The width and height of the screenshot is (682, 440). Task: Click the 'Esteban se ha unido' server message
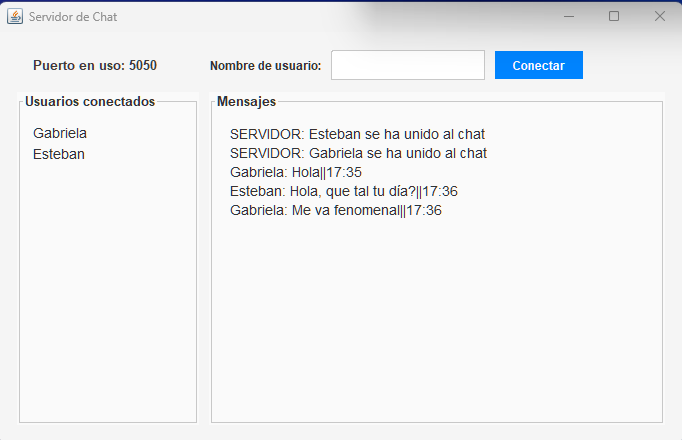pyautogui.click(x=357, y=134)
